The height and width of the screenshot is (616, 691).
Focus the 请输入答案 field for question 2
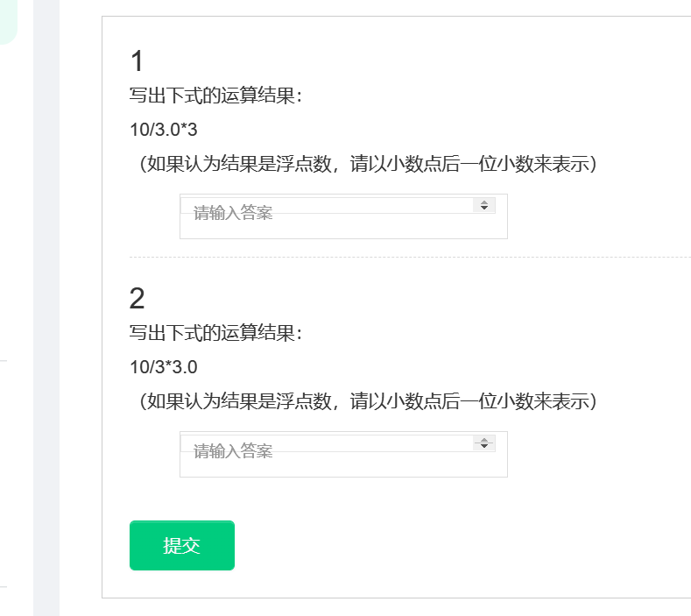click(324, 443)
